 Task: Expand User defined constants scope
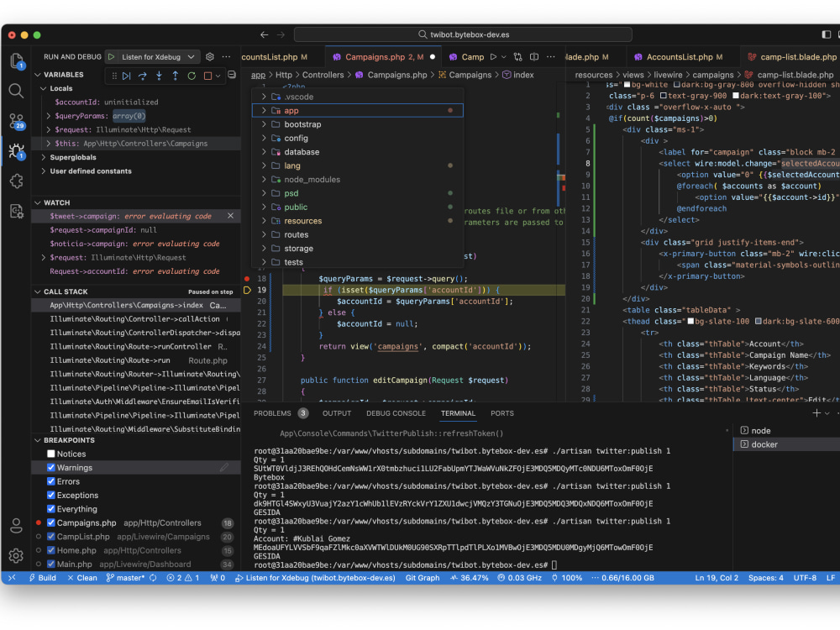pyautogui.click(x=44, y=171)
